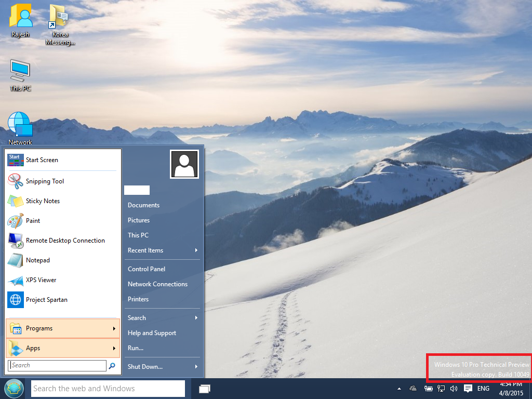532x399 pixels.
Task: Open Help and Support
Action: coord(152,332)
